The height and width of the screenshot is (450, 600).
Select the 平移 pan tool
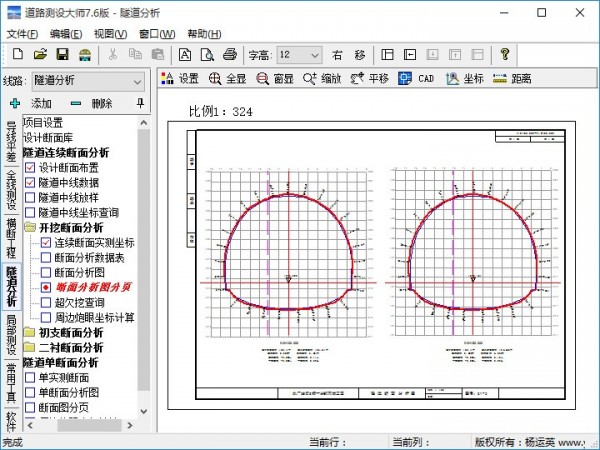coord(369,78)
